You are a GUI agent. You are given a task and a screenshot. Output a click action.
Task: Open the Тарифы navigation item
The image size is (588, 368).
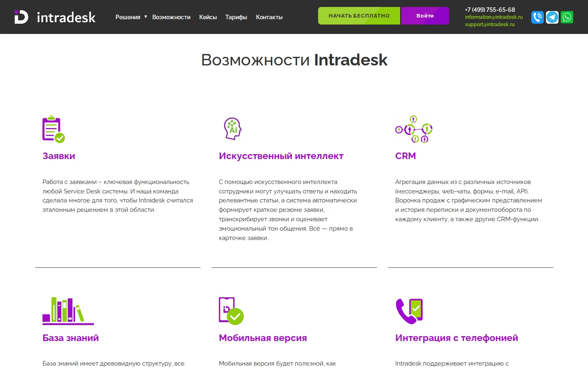coord(236,17)
